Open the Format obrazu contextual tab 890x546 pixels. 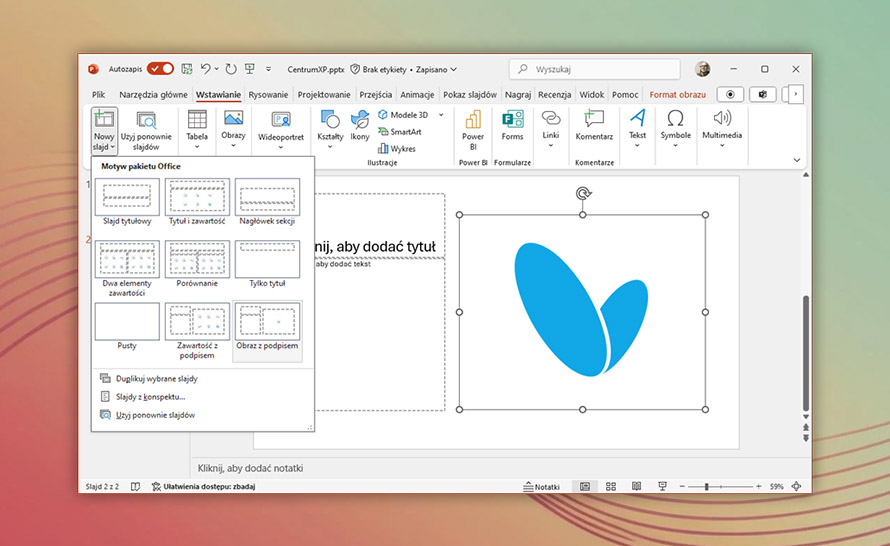pos(678,95)
